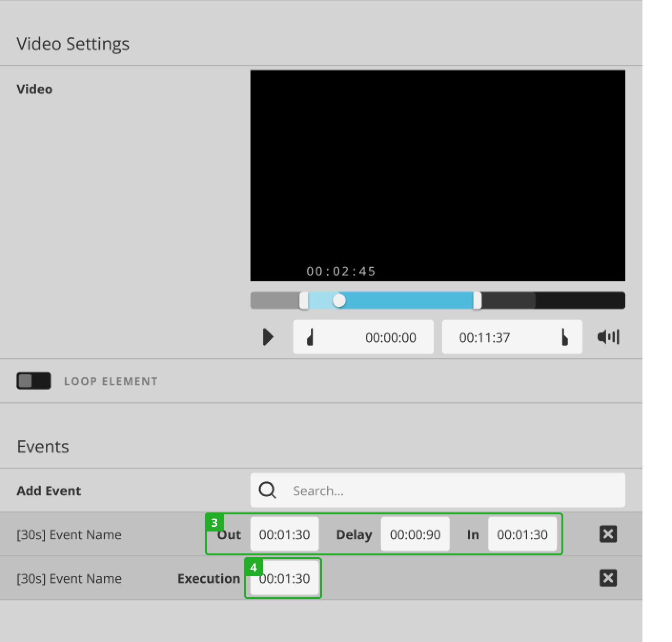Click the Execution time field
Screen dimensions: 672x642
tap(285, 579)
